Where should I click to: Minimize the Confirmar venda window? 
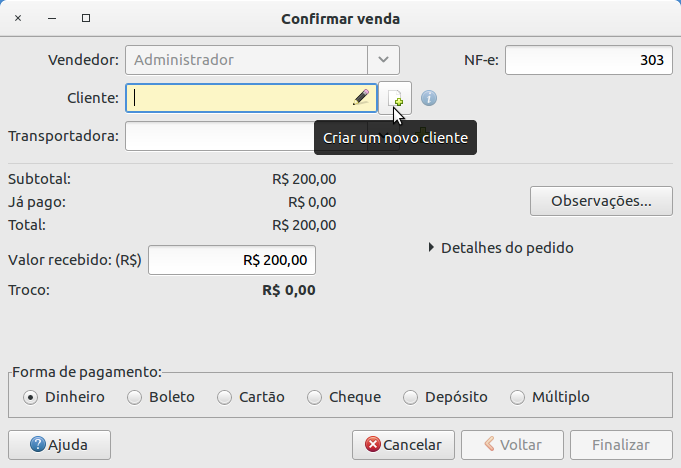click(52, 18)
